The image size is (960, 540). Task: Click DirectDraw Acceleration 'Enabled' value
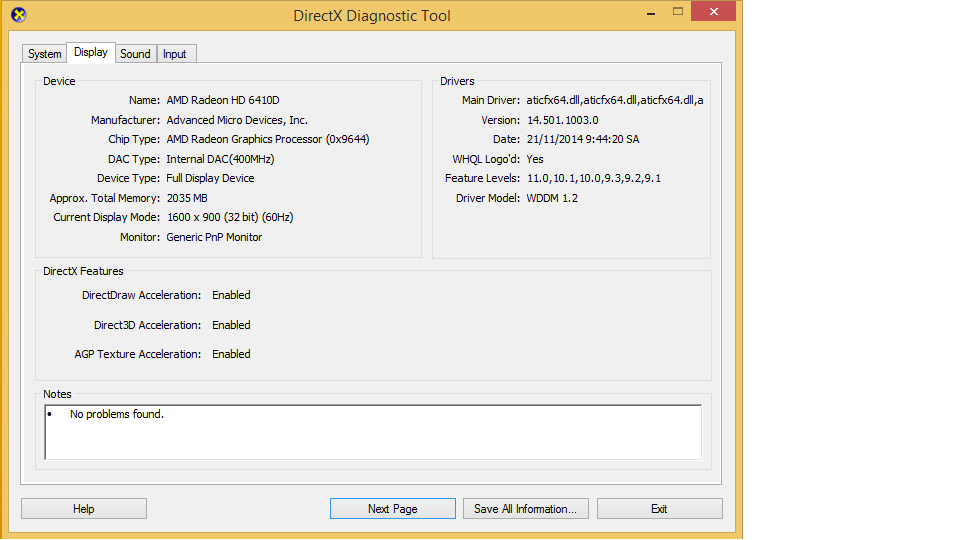(x=231, y=295)
